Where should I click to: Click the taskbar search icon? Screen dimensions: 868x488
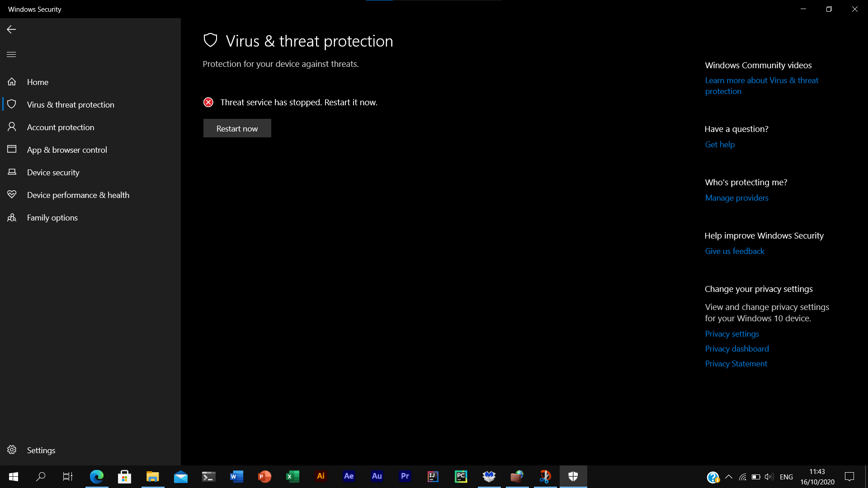41,477
